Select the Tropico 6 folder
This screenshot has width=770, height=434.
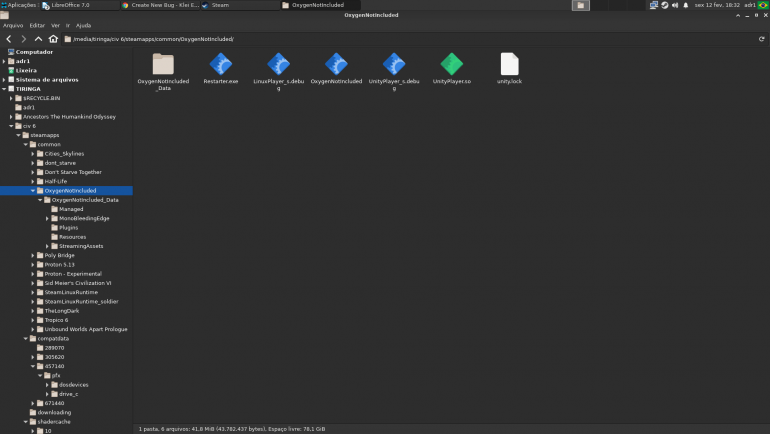[56, 320]
